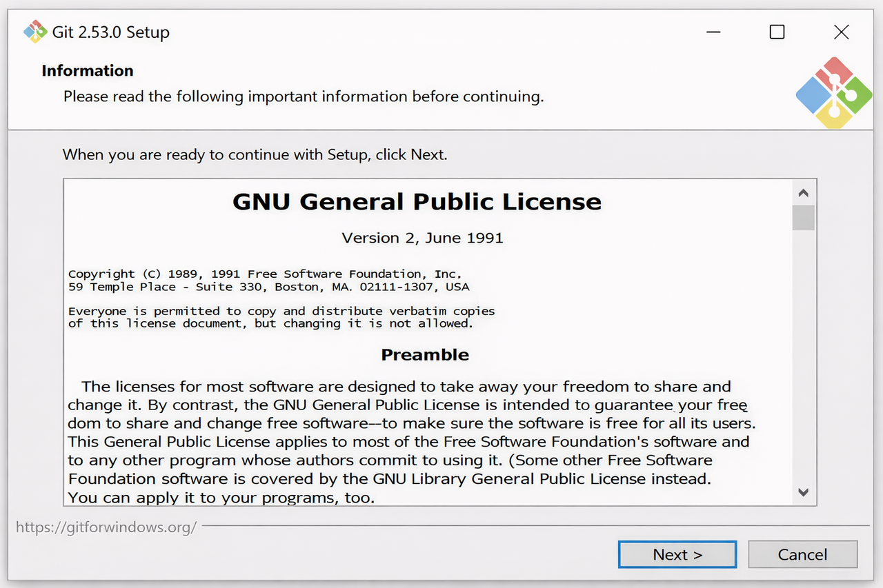Close the Git Setup window

pyautogui.click(x=841, y=32)
